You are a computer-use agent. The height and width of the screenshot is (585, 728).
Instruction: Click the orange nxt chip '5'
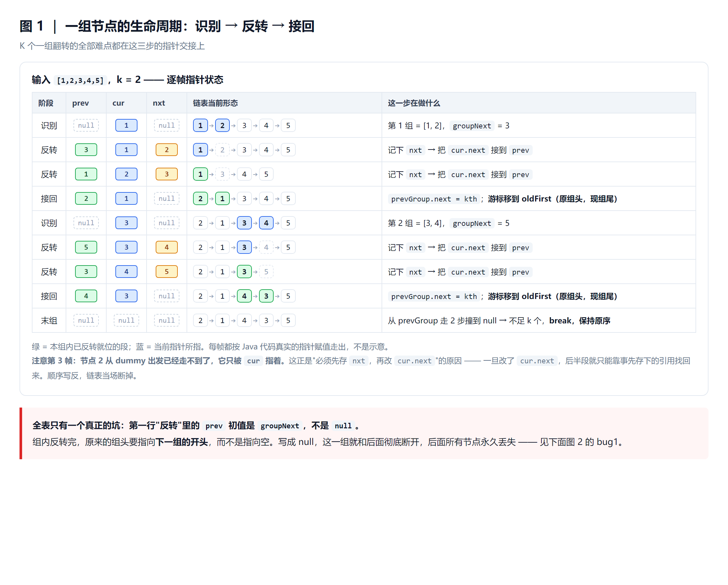pos(166,272)
